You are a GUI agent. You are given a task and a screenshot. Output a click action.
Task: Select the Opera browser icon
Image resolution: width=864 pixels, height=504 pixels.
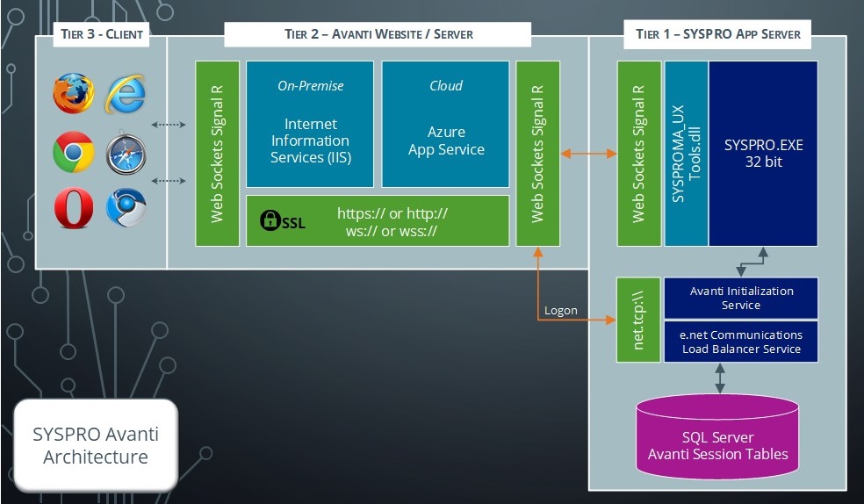coord(73,209)
